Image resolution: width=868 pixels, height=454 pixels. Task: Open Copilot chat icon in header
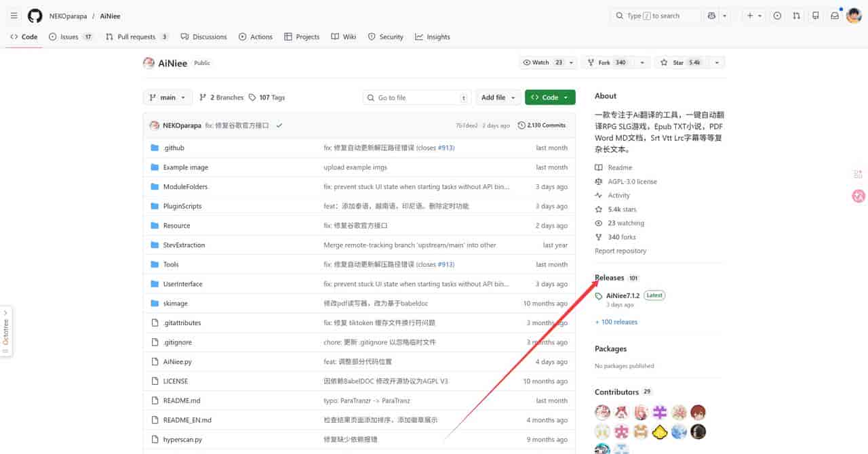tap(711, 16)
